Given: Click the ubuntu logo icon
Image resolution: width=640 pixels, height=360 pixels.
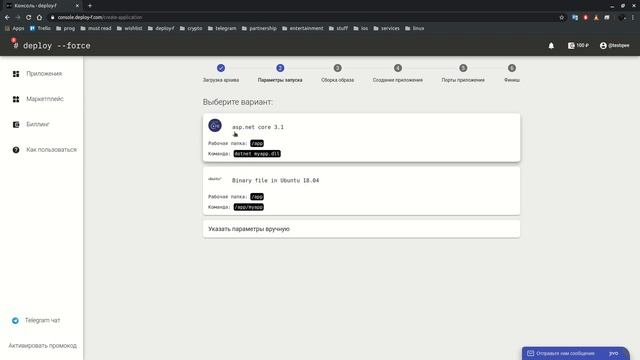Looking at the screenshot, I should click(x=215, y=179).
